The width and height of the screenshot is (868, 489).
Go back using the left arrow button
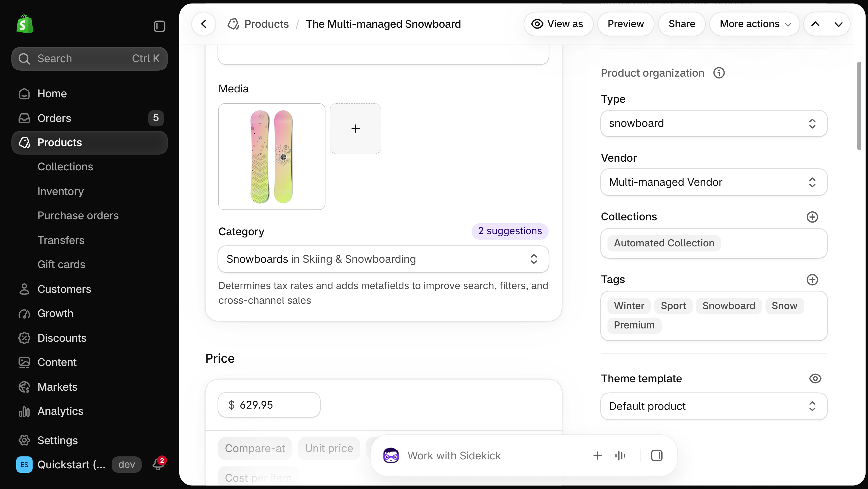pos(203,24)
